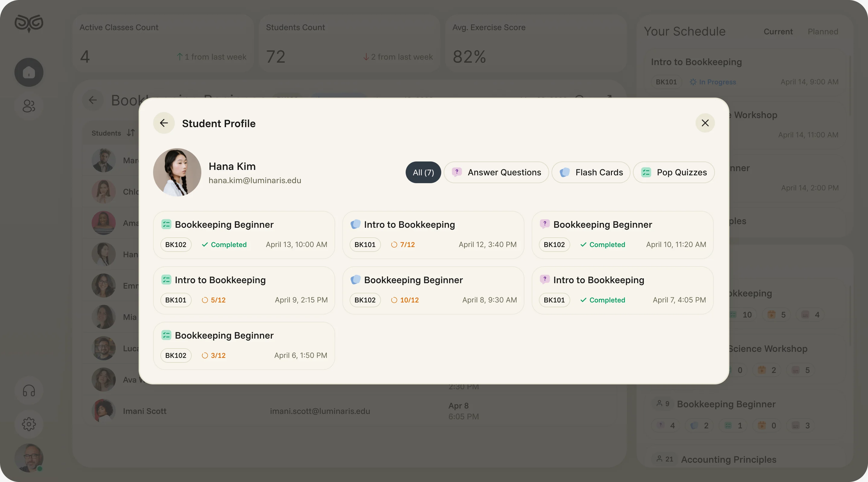Click pop quiz icon on April 6 card
The image size is (868, 482).
tap(166, 335)
